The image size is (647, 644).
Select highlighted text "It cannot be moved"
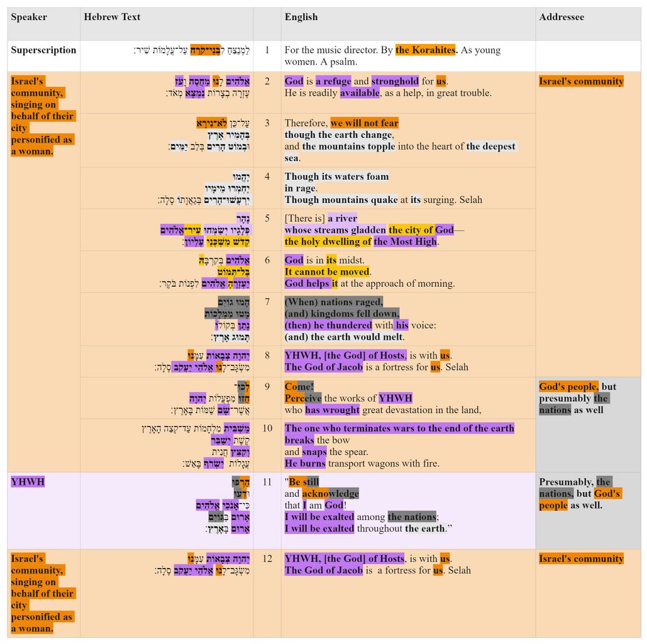pos(327,272)
